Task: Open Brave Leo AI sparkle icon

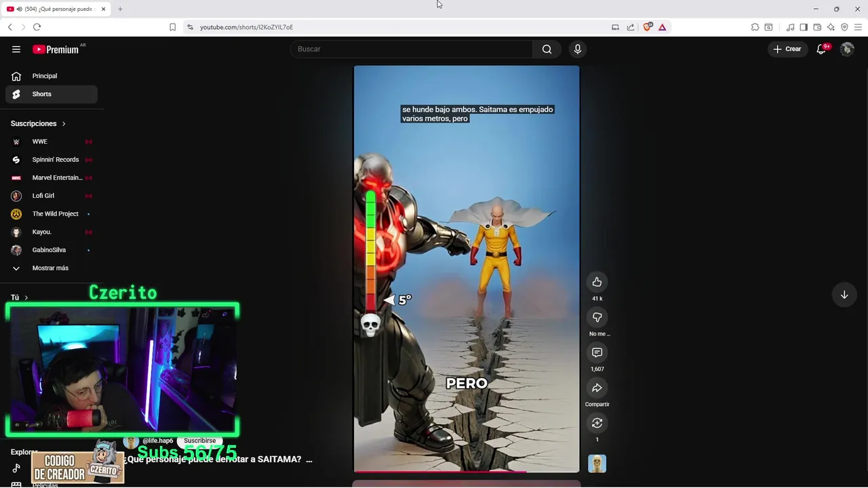Action: [x=831, y=27]
